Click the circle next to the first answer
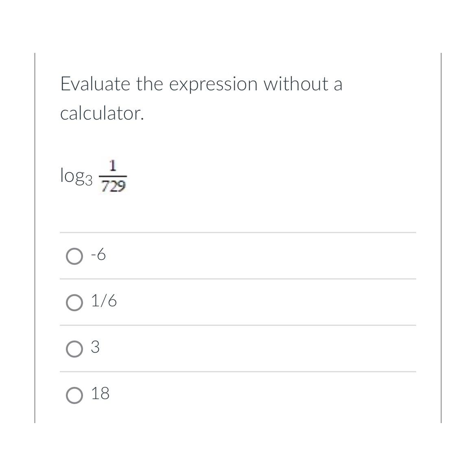This screenshot has width=476, height=476. pyautogui.click(x=74, y=256)
